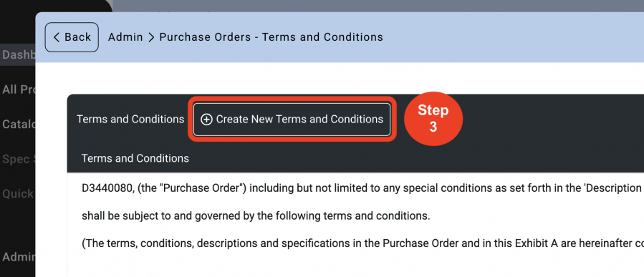Click the Exhibit A terms paragraph line

(362, 243)
